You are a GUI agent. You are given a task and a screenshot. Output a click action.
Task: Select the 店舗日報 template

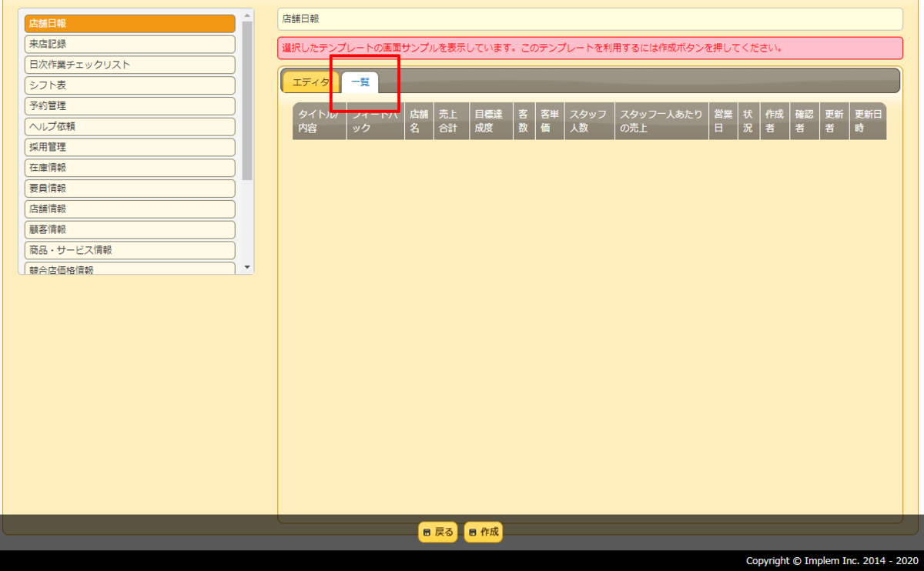coord(129,24)
